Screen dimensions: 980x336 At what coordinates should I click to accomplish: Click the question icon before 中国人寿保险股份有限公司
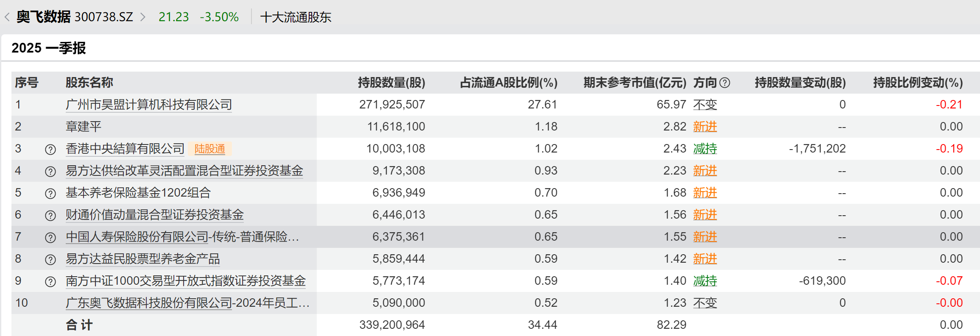click(x=50, y=237)
